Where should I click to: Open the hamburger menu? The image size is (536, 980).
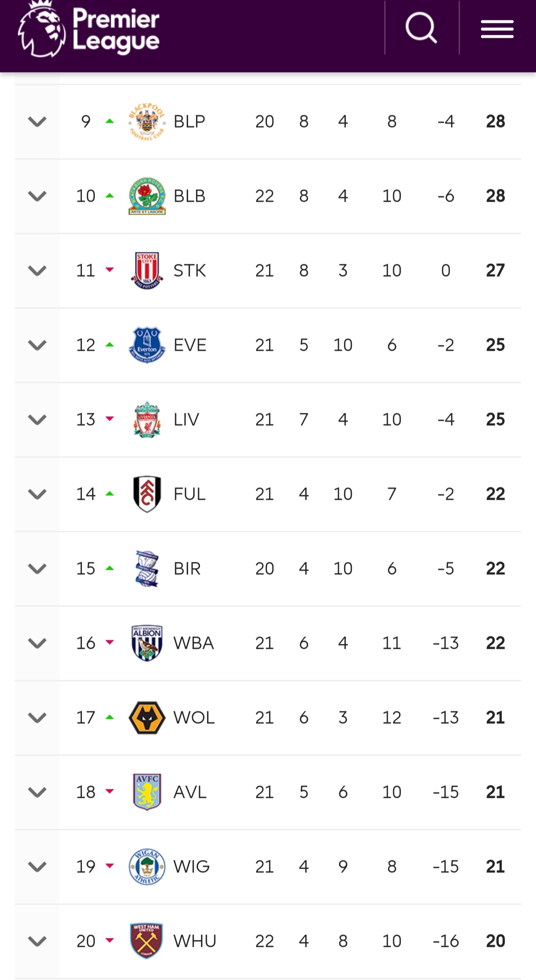tap(497, 29)
